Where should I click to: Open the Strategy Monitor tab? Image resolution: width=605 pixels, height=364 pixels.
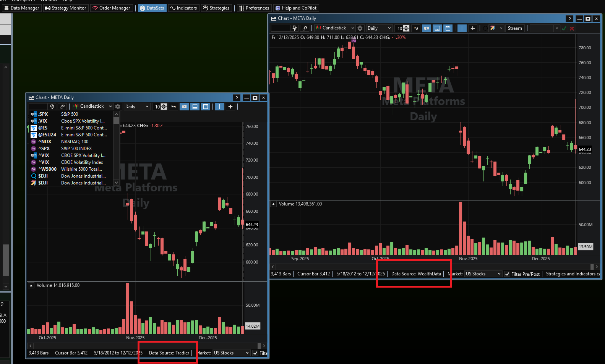pyautogui.click(x=66, y=8)
